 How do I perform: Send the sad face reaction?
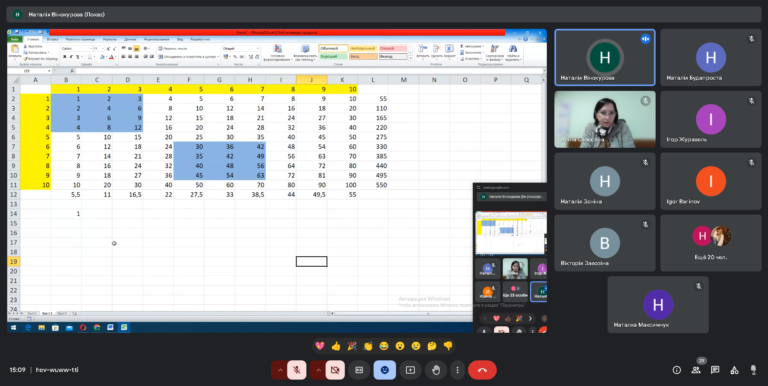pos(415,346)
